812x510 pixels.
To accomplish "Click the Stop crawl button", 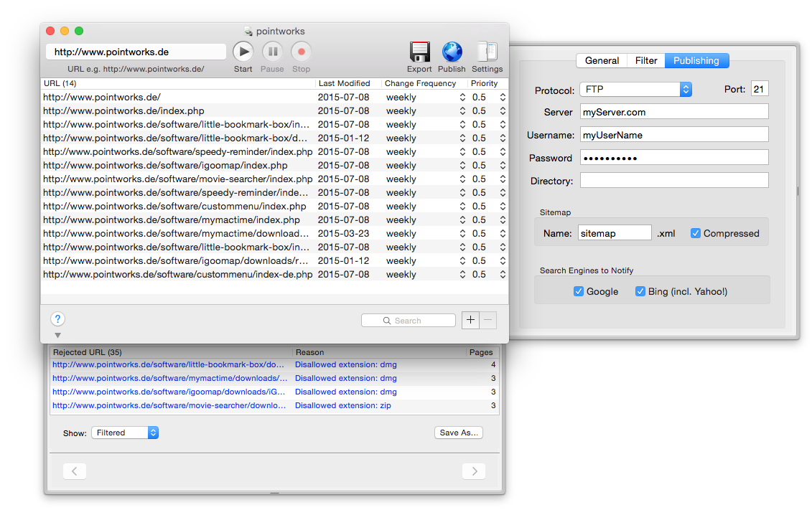I will 301,52.
